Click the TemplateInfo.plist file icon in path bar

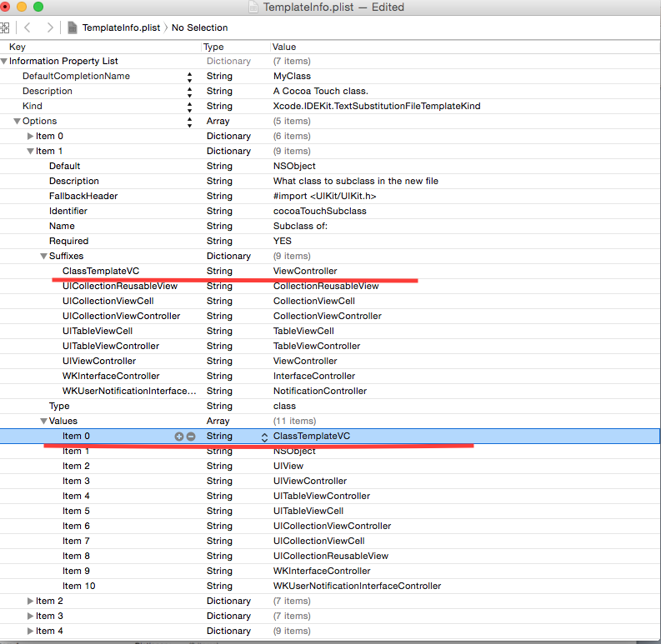tap(73, 27)
